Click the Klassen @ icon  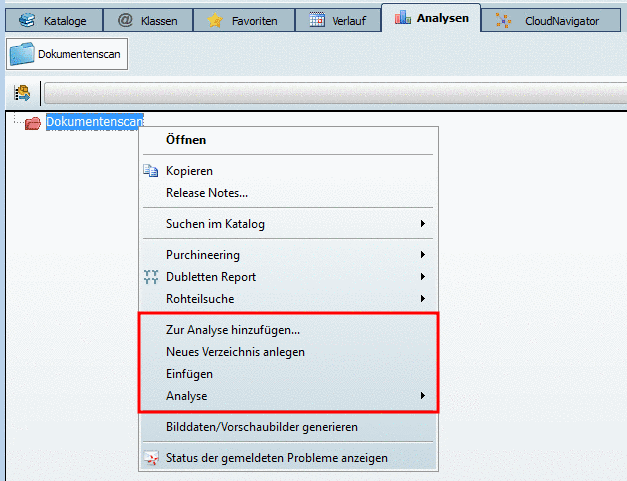coord(125,20)
